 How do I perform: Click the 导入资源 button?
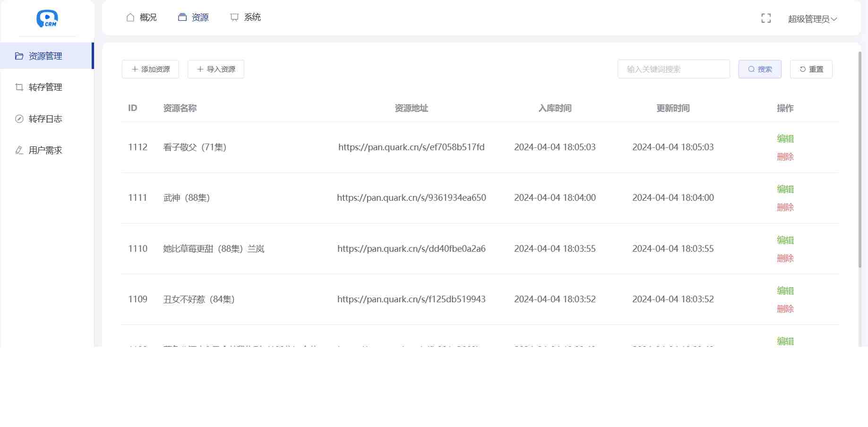click(x=216, y=69)
